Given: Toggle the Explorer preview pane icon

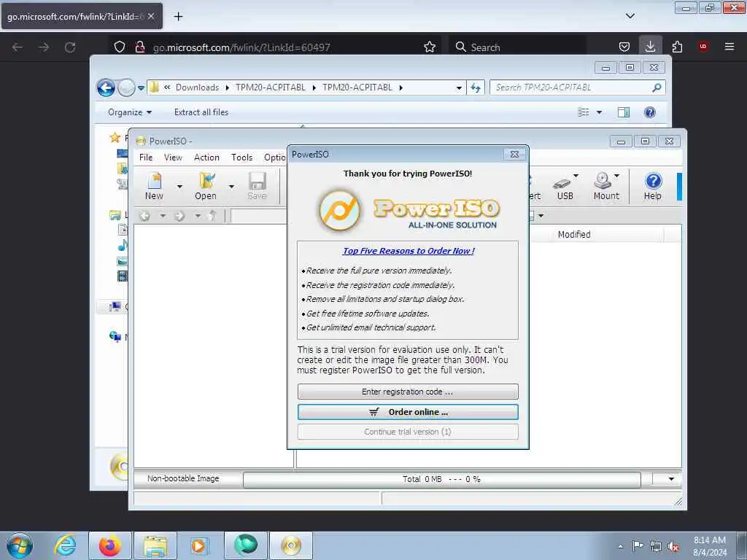Looking at the screenshot, I should tap(624, 112).
